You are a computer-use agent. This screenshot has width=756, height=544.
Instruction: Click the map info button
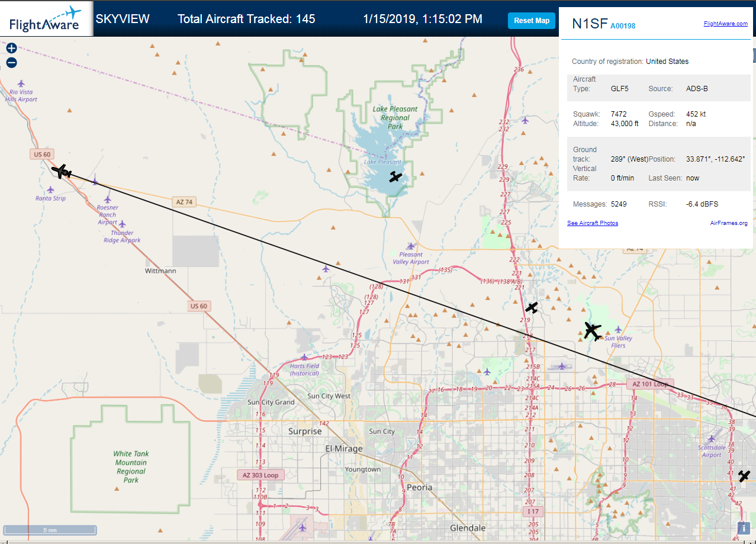click(744, 528)
